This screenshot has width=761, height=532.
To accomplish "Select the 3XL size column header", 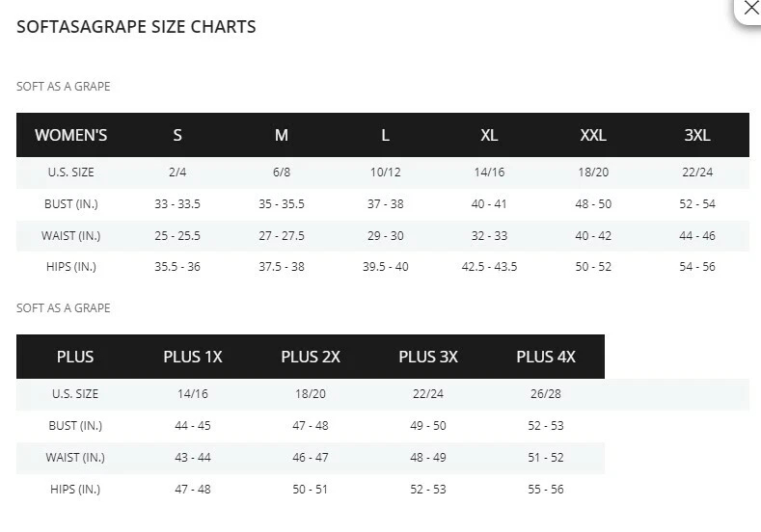I will (697, 135).
